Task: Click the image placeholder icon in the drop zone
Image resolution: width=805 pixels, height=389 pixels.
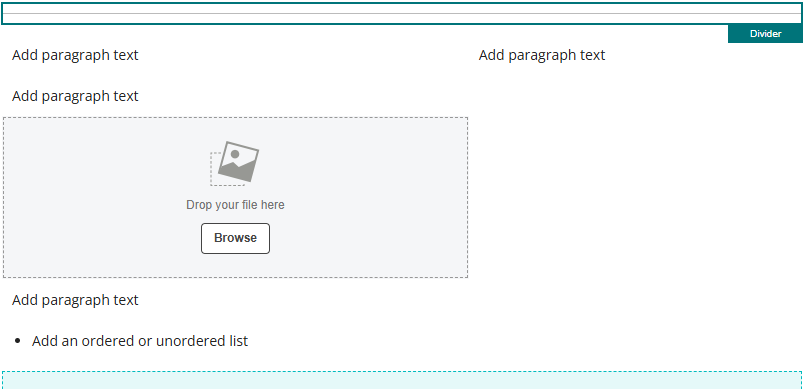Action: tap(235, 163)
